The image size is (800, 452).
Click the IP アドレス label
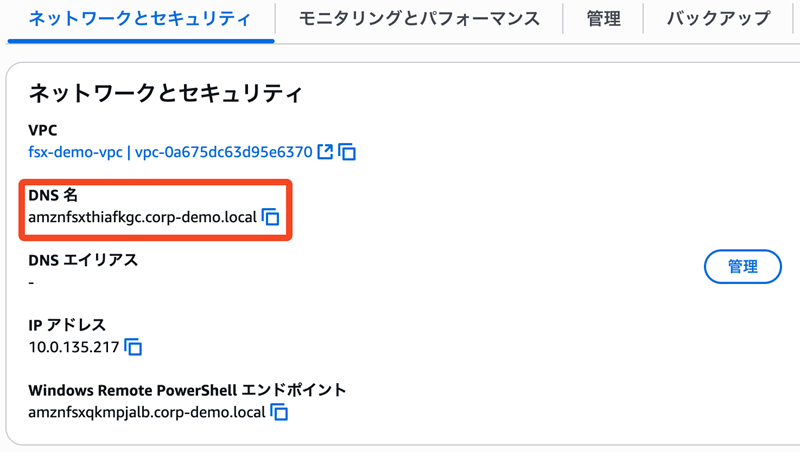pyautogui.click(x=67, y=325)
